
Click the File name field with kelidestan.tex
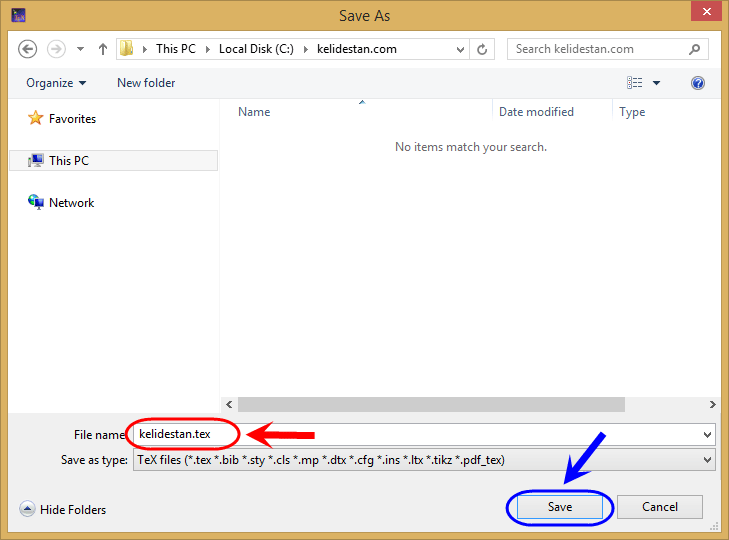424,435
